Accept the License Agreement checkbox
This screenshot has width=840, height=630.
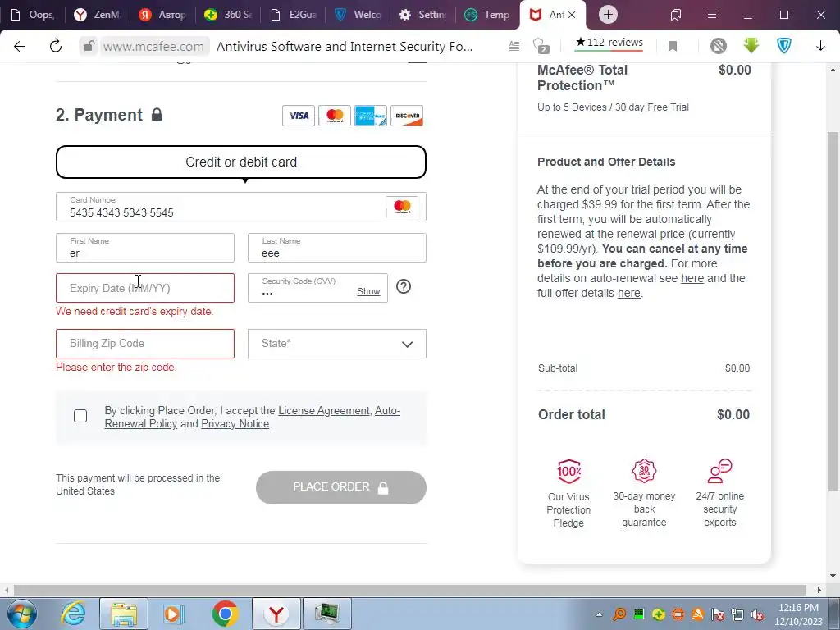[x=80, y=416]
